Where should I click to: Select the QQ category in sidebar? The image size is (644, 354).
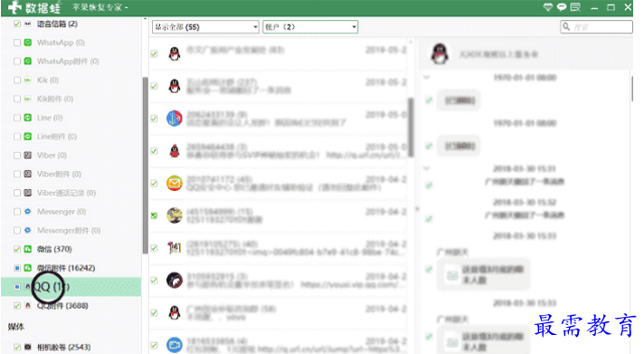pos(71,287)
